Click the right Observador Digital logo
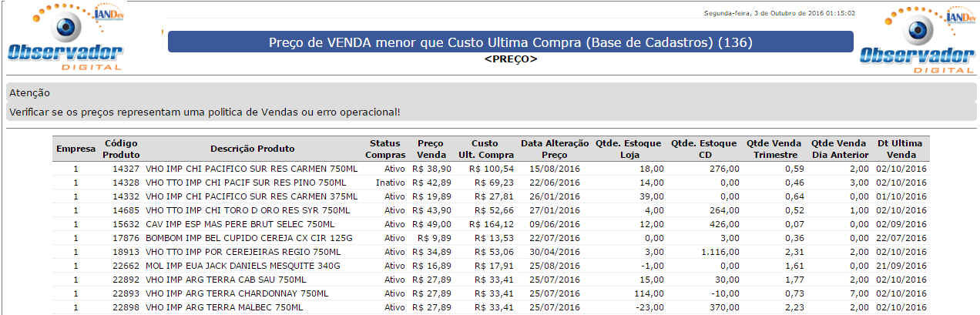This screenshot has width=980, height=315. coord(918,39)
